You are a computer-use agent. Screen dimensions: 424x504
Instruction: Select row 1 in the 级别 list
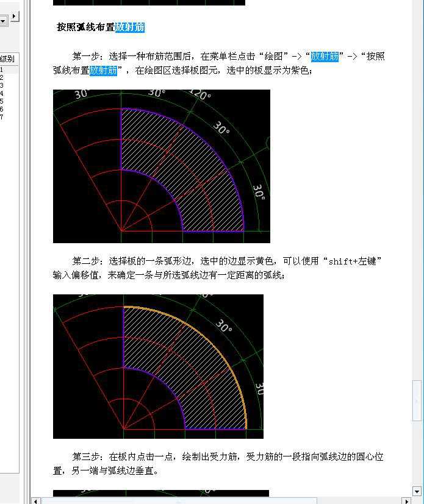9,69
